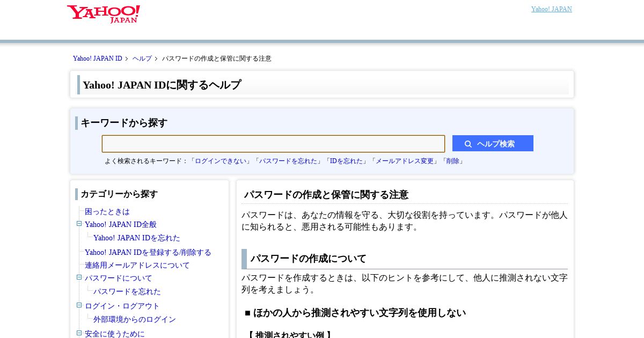Open Yahoo! JAPAN IDを忘れた sub-item
Image resolution: width=644 pixels, height=338 pixels.
point(137,238)
